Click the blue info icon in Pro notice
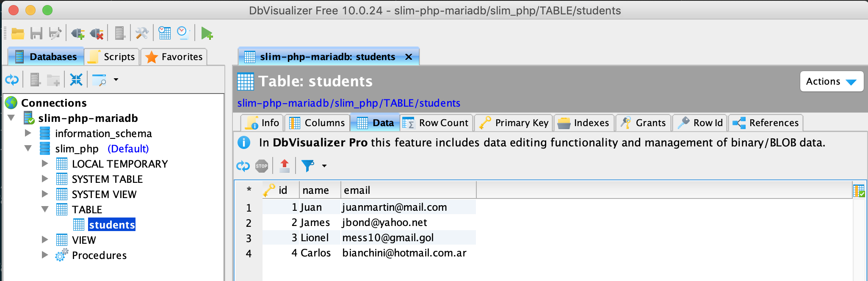The image size is (868, 281). 244,143
